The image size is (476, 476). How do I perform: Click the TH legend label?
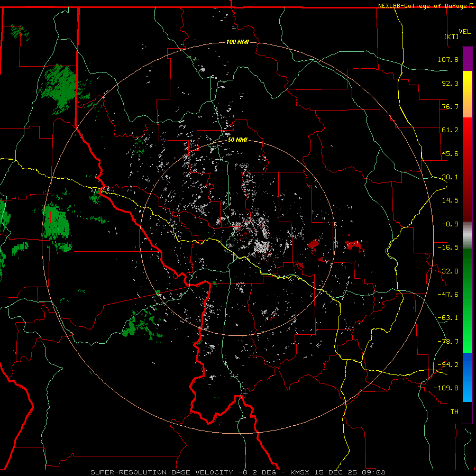(454, 412)
